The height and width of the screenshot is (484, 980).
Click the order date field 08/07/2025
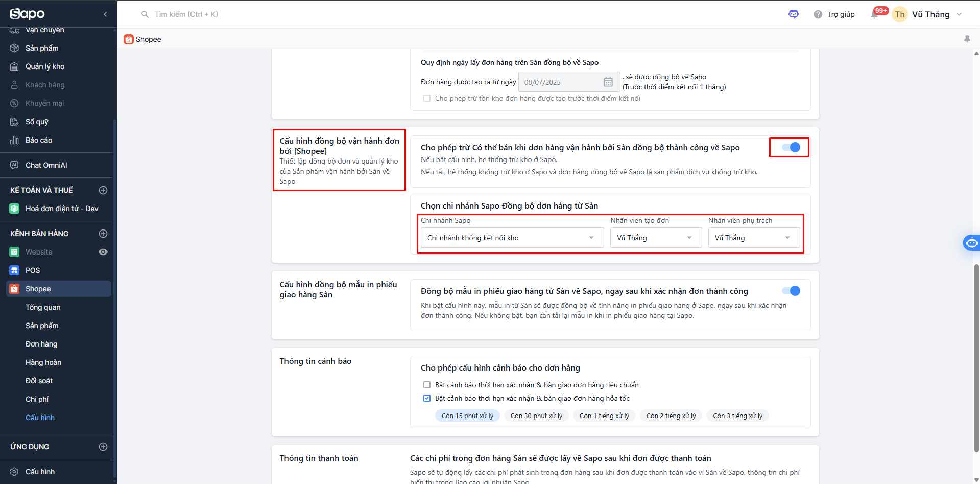pos(569,82)
